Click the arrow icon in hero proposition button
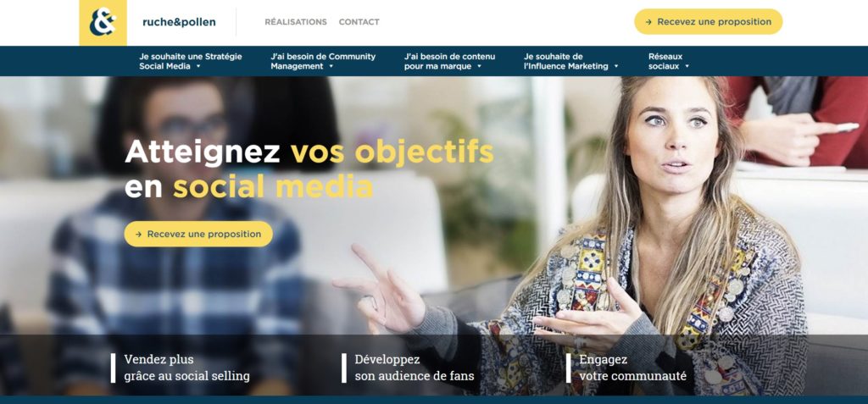 (x=138, y=235)
